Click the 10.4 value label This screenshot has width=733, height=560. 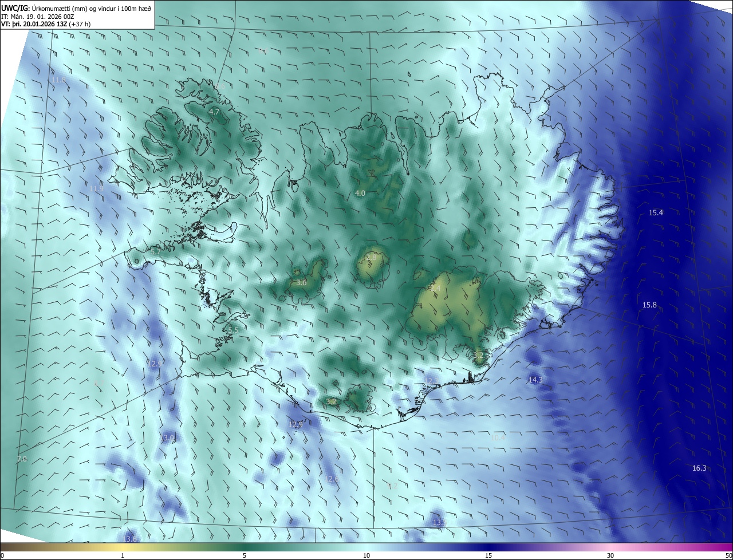click(498, 437)
